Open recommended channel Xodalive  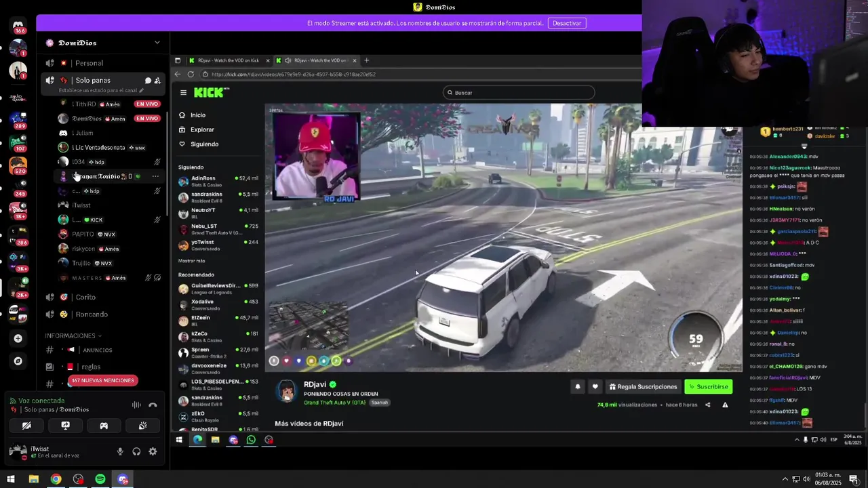218,304
